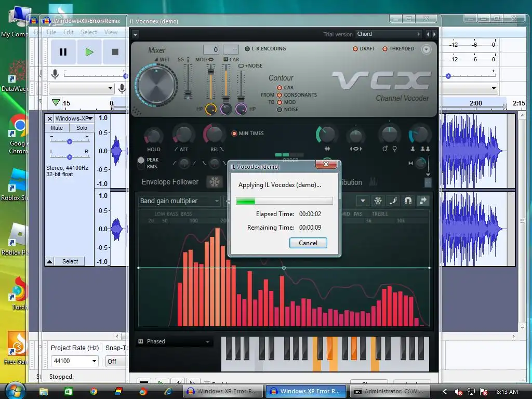The height and width of the screenshot is (399, 532).
Task: Click the REL release knob
Action: click(214, 134)
